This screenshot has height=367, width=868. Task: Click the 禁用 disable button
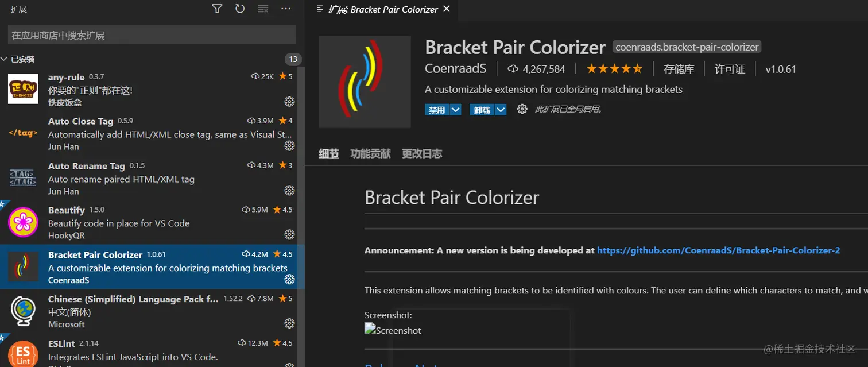(x=437, y=110)
